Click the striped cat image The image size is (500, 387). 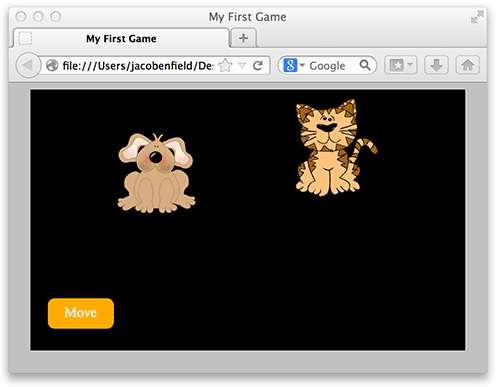coord(336,147)
